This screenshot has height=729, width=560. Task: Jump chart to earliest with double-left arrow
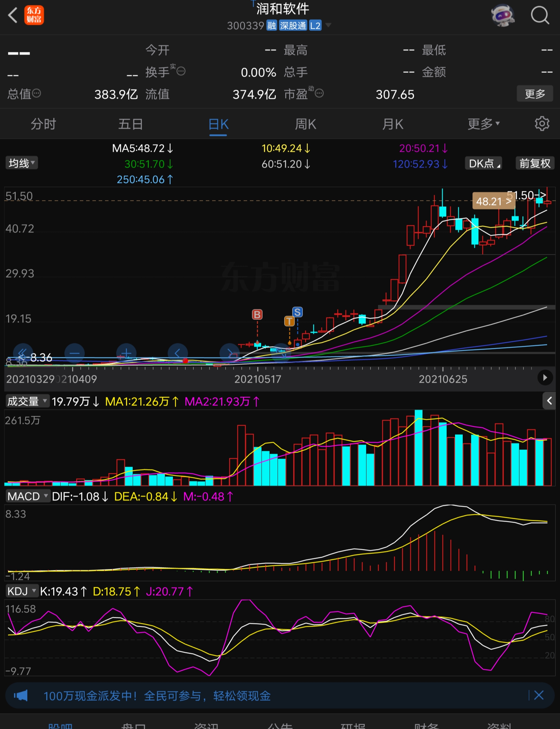[x=23, y=353]
